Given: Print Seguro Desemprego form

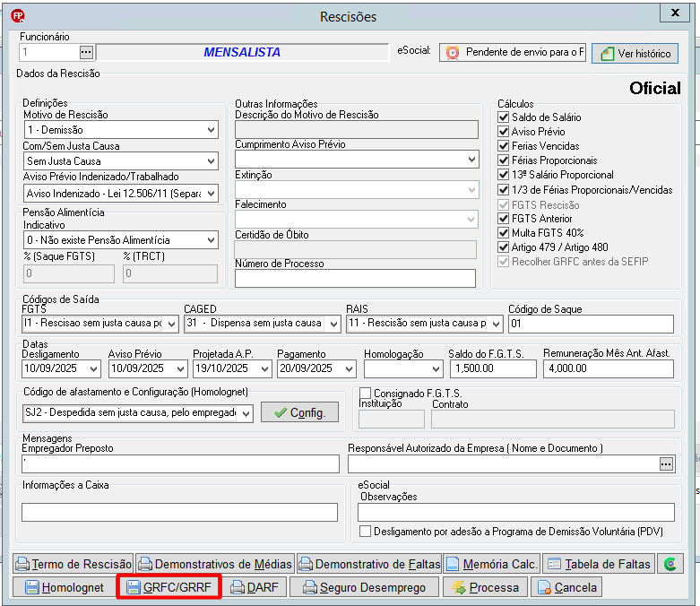Looking at the screenshot, I should point(364,587).
